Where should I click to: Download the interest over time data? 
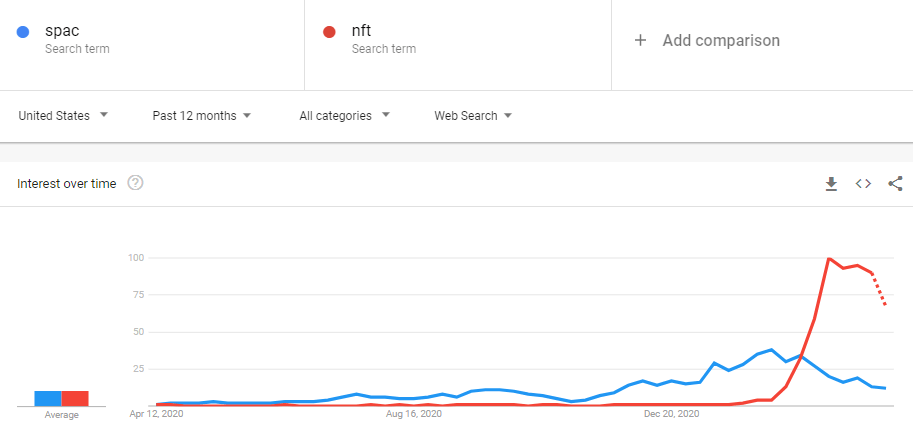pos(831,184)
